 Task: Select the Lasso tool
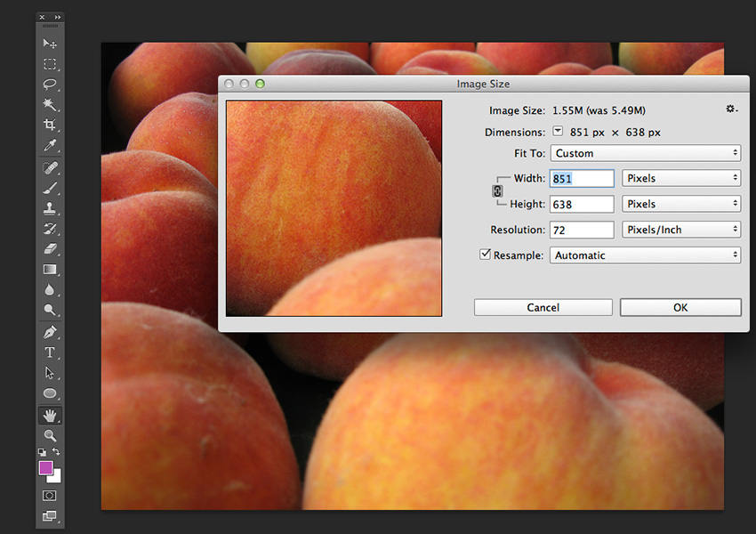50,85
